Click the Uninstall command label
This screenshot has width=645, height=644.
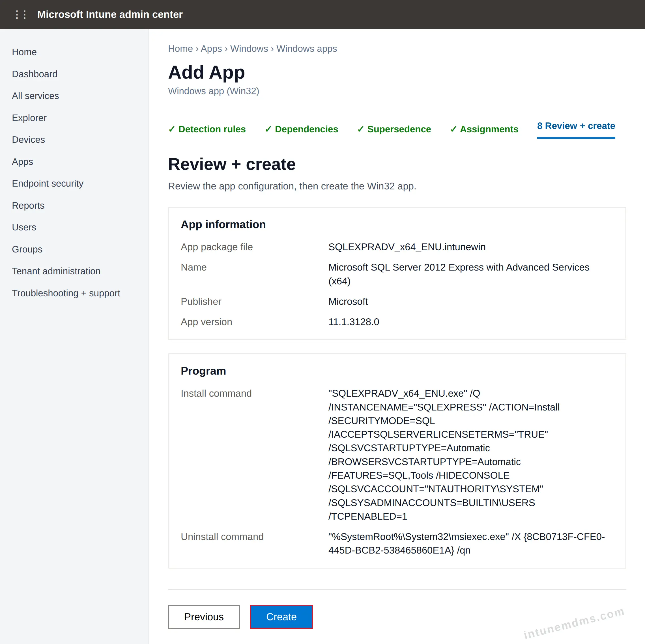(222, 537)
